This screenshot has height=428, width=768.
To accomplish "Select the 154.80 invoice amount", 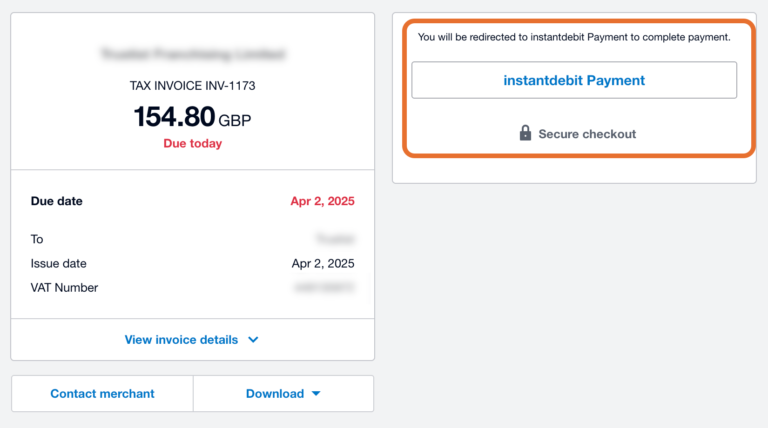I will click(174, 117).
